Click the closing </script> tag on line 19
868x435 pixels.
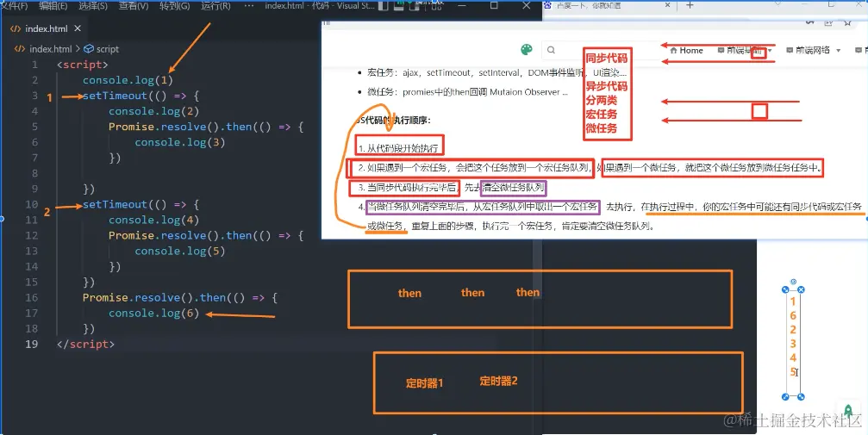point(85,344)
